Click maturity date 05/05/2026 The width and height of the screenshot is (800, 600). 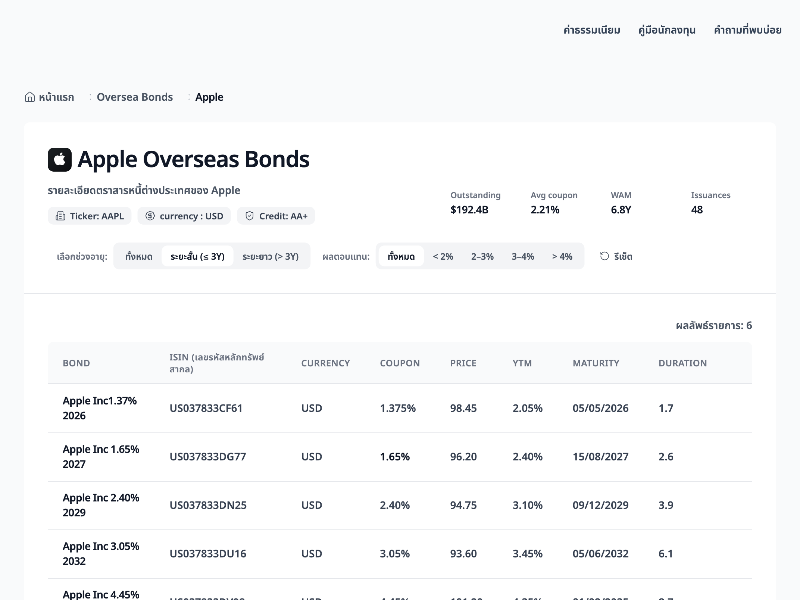pyautogui.click(x=601, y=408)
